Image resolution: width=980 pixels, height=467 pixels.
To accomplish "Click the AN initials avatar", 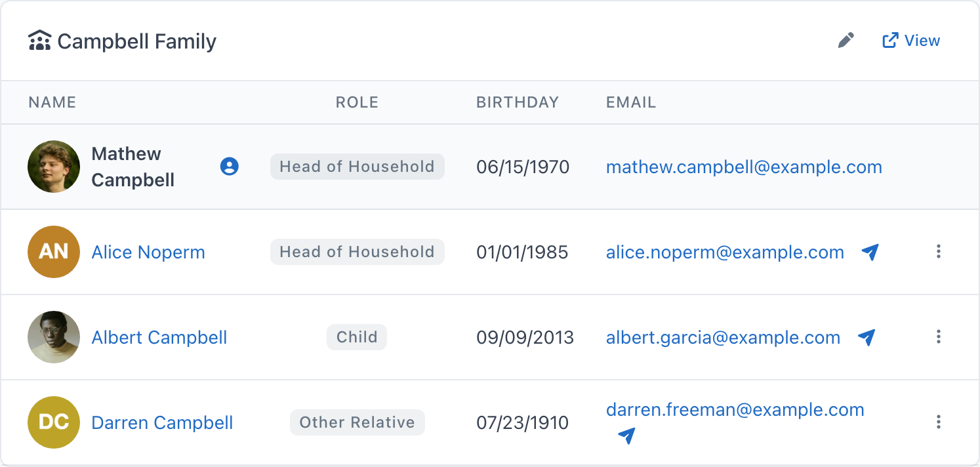I will pos(54,252).
